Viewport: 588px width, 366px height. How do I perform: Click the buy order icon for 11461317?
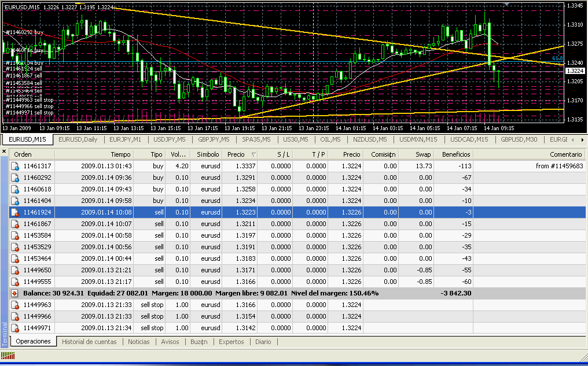point(16,166)
